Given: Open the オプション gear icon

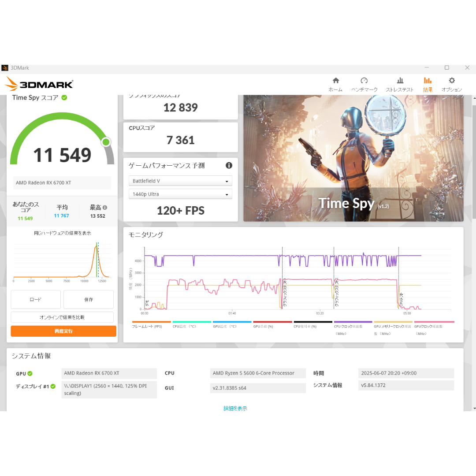Looking at the screenshot, I should (452, 81).
